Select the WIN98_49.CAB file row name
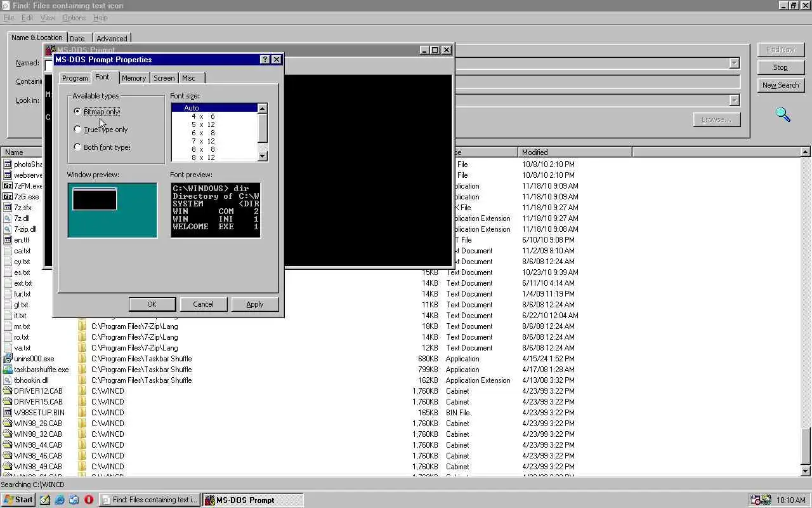This screenshot has height=508, width=812. click(x=38, y=467)
